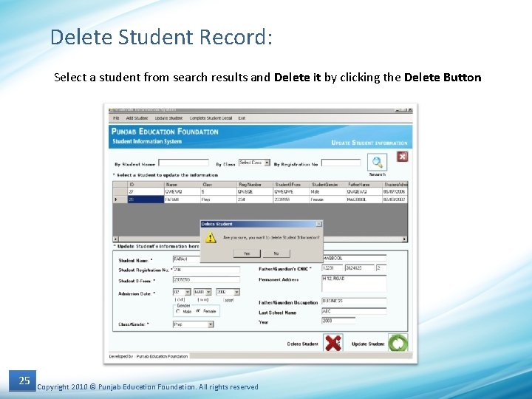Select the row with ID 27
Viewport: 532px width, 399px height.
pyautogui.click(x=260, y=191)
